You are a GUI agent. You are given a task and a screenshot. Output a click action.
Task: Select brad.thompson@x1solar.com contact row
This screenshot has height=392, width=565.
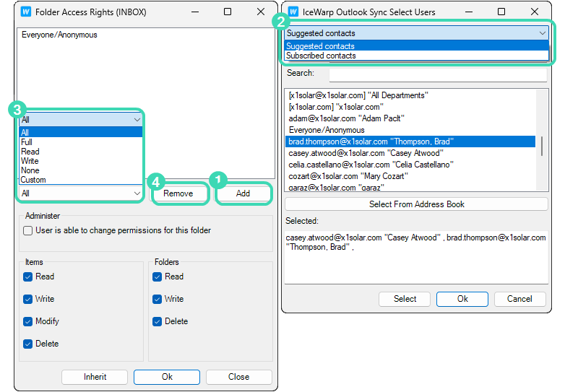pyautogui.click(x=410, y=141)
